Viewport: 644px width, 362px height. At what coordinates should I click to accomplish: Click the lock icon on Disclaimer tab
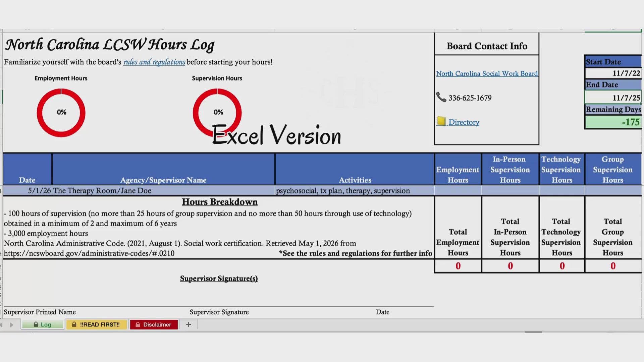pos(138,324)
